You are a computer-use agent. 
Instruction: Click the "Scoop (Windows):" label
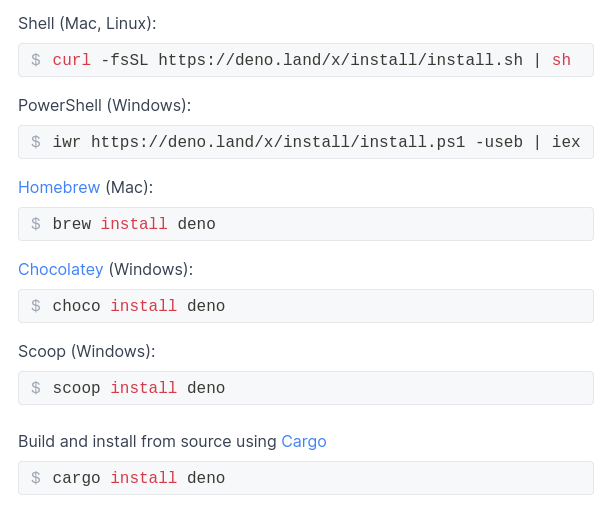pos(86,351)
